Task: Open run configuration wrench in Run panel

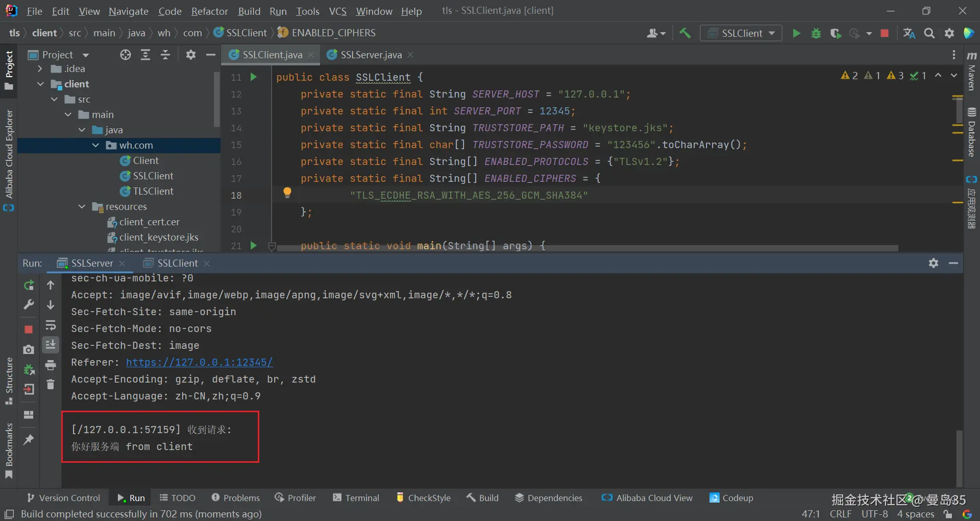Action: click(29, 305)
